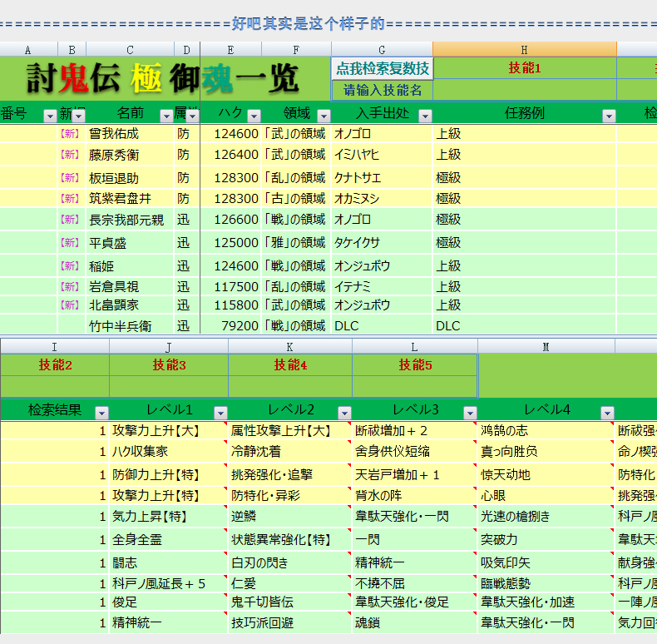This screenshot has height=644, width=657.
Task: Open the レベル4 column filter dropdown
Action: pos(607,413)
